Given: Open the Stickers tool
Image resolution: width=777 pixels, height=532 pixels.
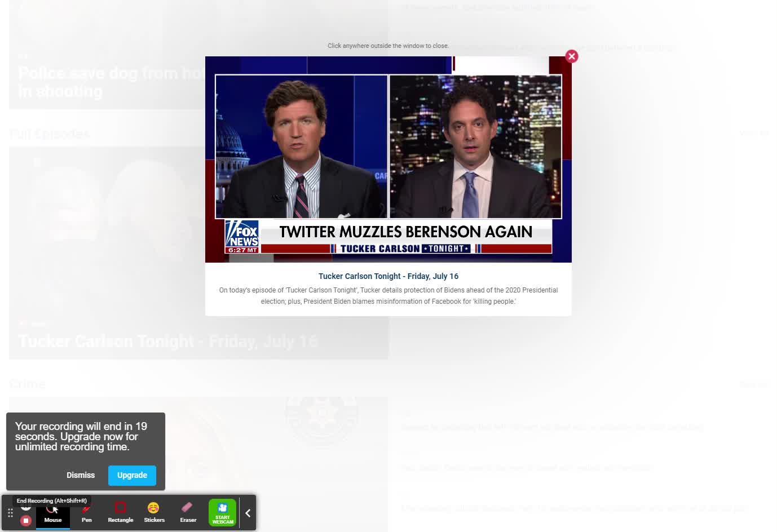Looking at the screenshot, I should tap(154, 513).
